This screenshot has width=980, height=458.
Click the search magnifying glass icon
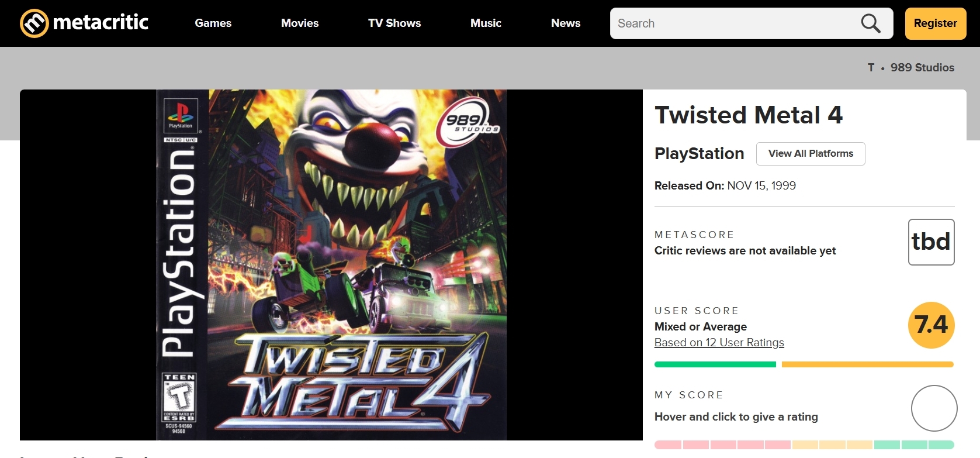tap(870, 23)
